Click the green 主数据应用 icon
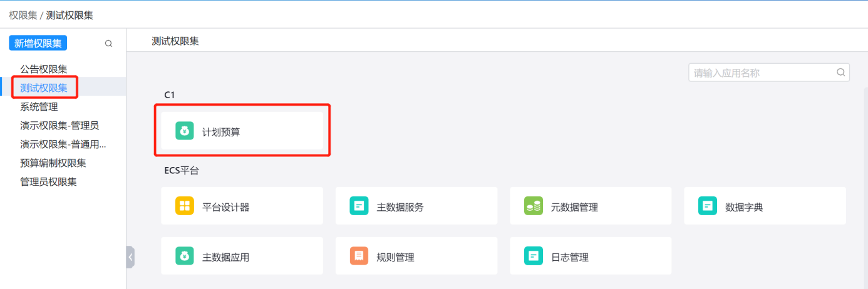868x289 pixels. tap(185, 256)
